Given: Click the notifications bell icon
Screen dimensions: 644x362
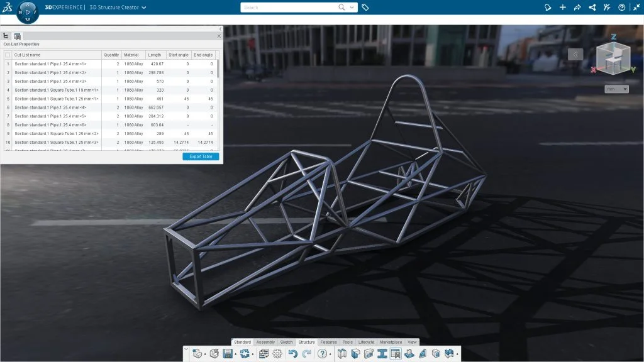Looking at the screenshot, I should [548, 8].
